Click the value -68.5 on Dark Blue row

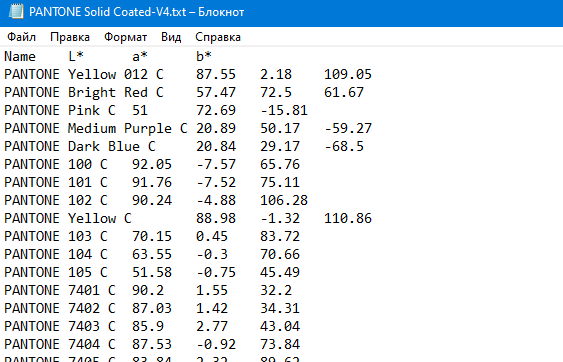click(x=344, y=146)
